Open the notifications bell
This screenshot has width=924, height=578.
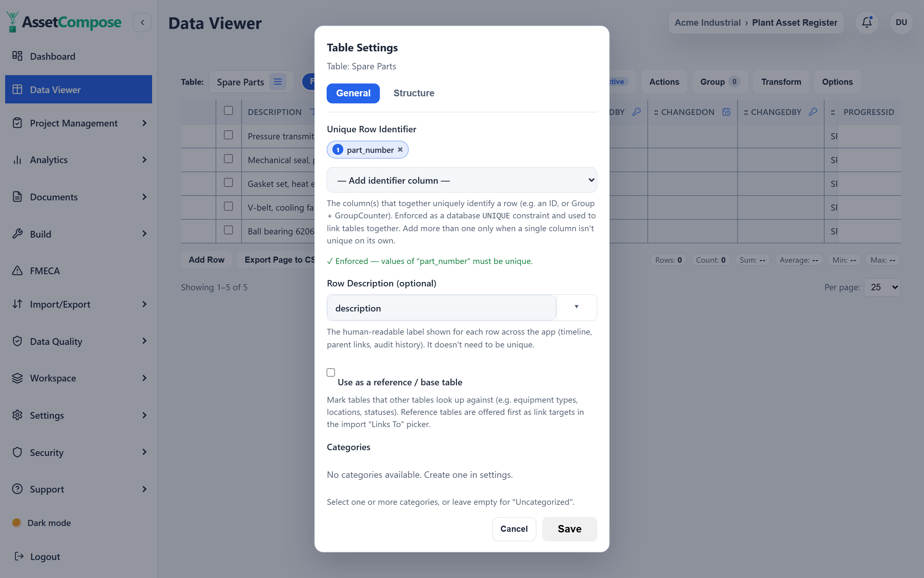tap(867, 22)
